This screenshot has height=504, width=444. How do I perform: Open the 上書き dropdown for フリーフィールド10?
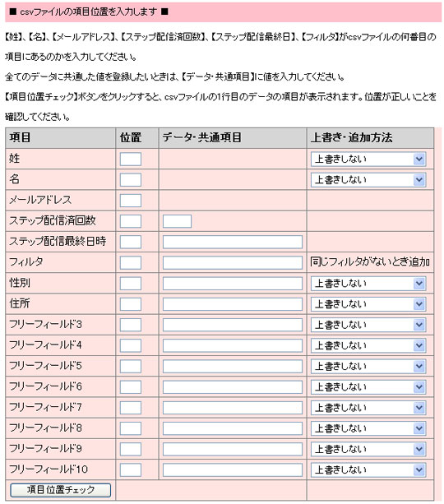368,470
